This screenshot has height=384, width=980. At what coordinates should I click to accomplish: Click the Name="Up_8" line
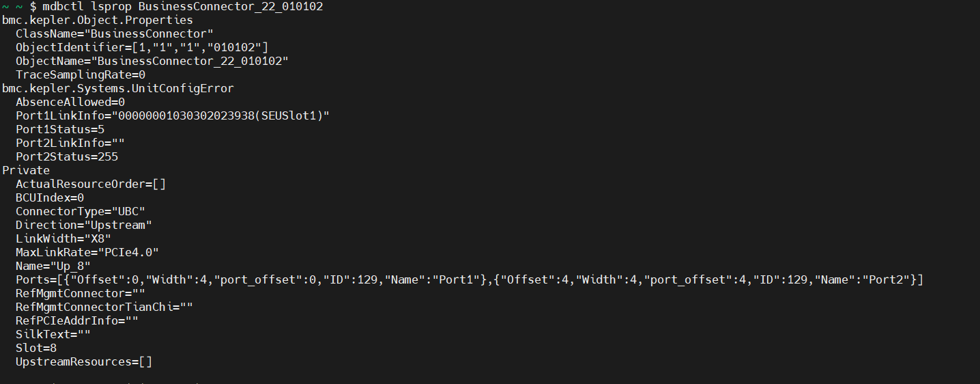[53, 266]
